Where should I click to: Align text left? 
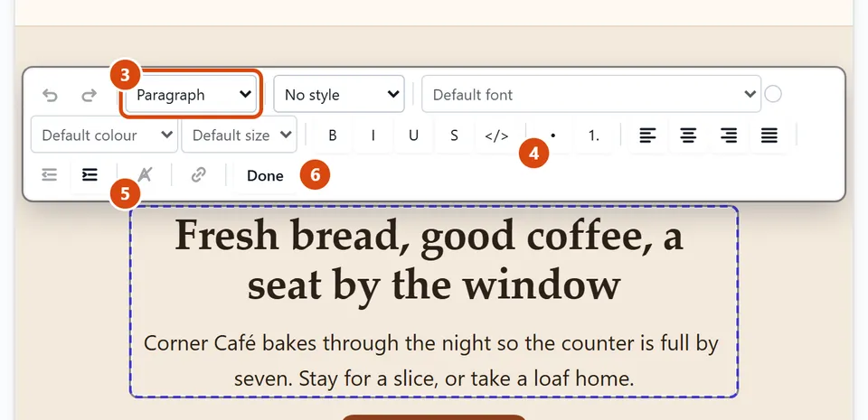tap(647, 135)
